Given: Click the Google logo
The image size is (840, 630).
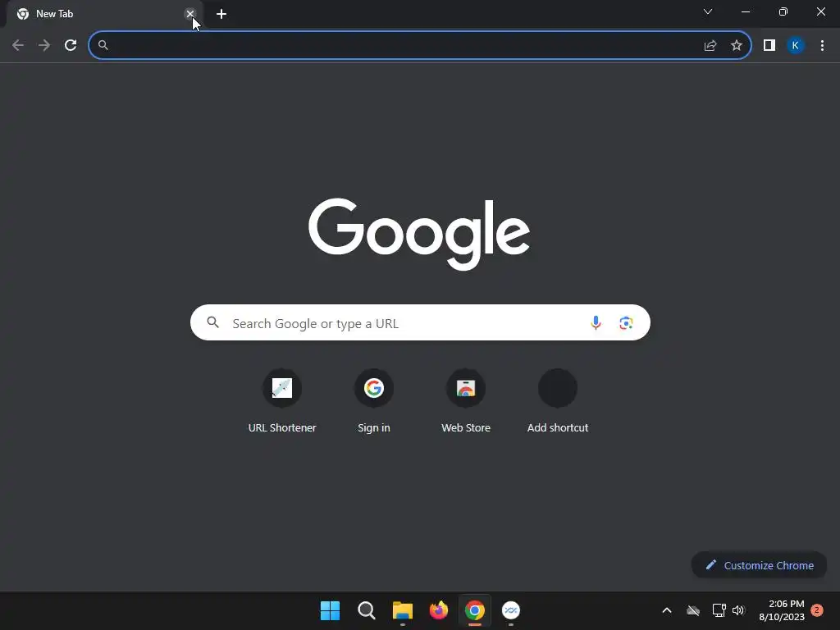Looking at the screenshot, I should click(x=419, y=234).
